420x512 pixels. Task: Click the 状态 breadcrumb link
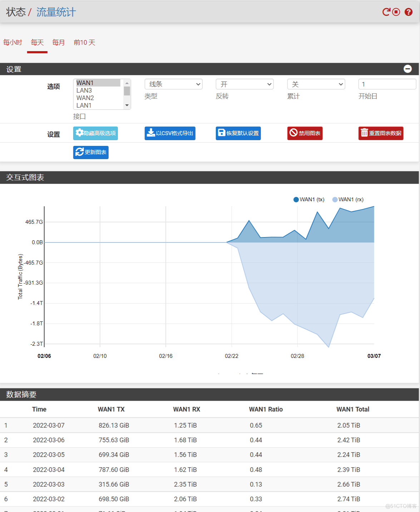16,12
